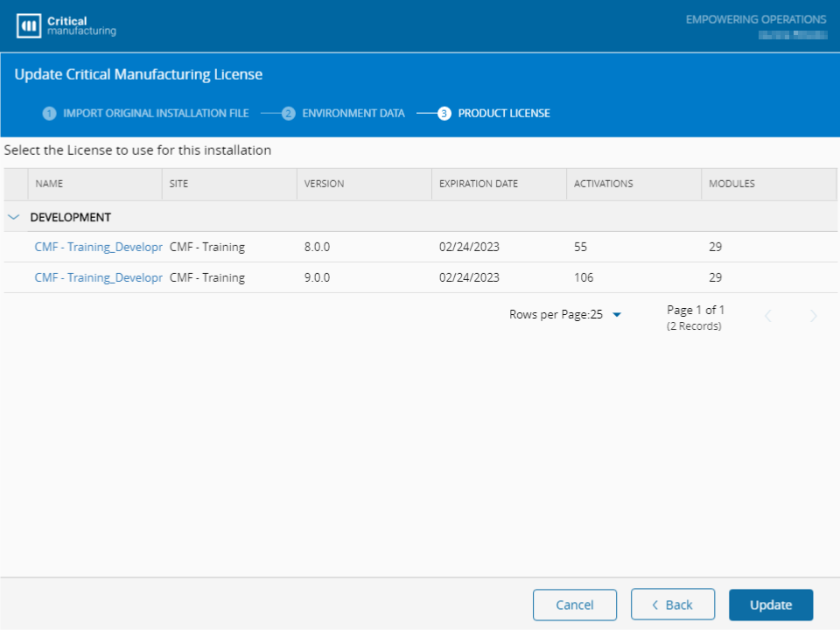This screenshot has width=840, height=630.
Task: Click the Update button
Action: tap(770, 605)
